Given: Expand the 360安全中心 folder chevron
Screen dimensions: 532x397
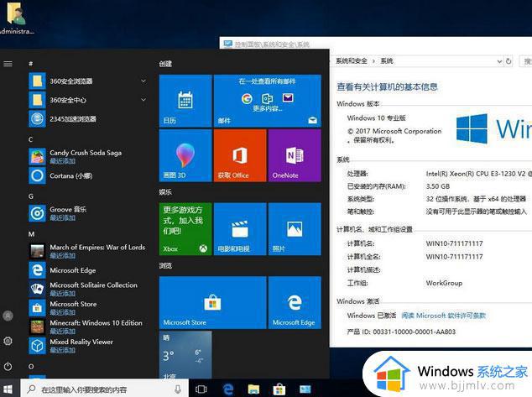Looking at the screenshot, I should coord(143,100).
